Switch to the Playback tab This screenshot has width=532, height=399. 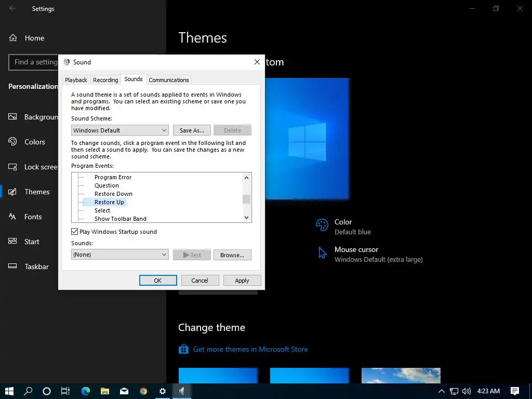[x=76, y=79]
